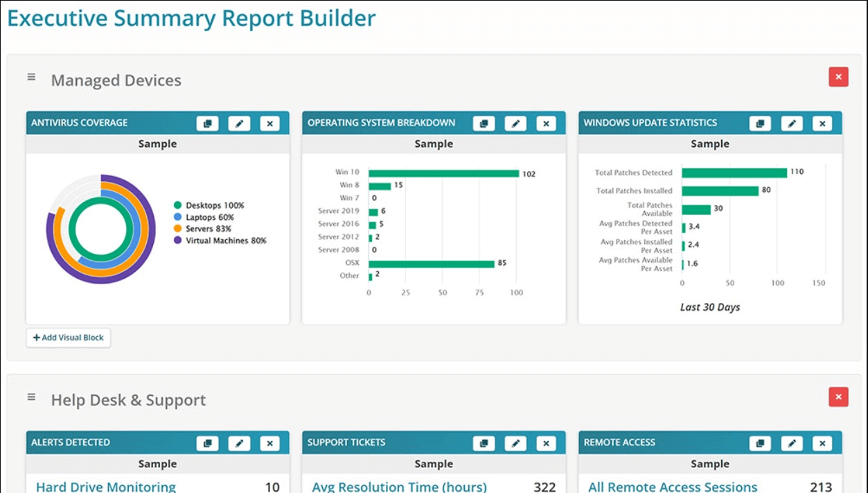Edit the Operating System Breakdown block
868x493 pixels.
tap(515, 123)
